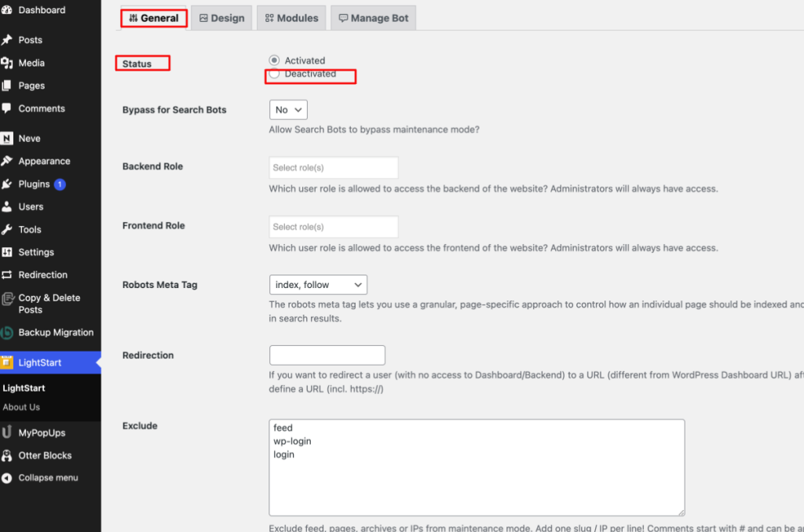
Task: Switch to the General tab
Action: 153,18
